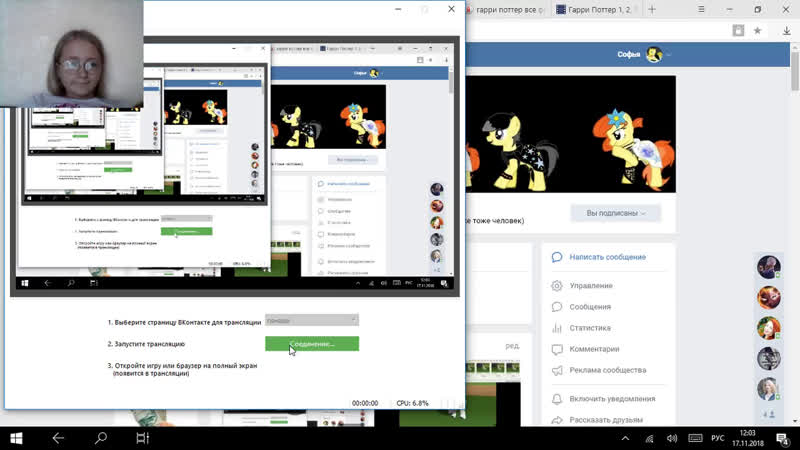The width and height of the screenshot is (800, 450).
Task: Click the fourth friend avatar in the right sidebar
Action: coord(768,359)
